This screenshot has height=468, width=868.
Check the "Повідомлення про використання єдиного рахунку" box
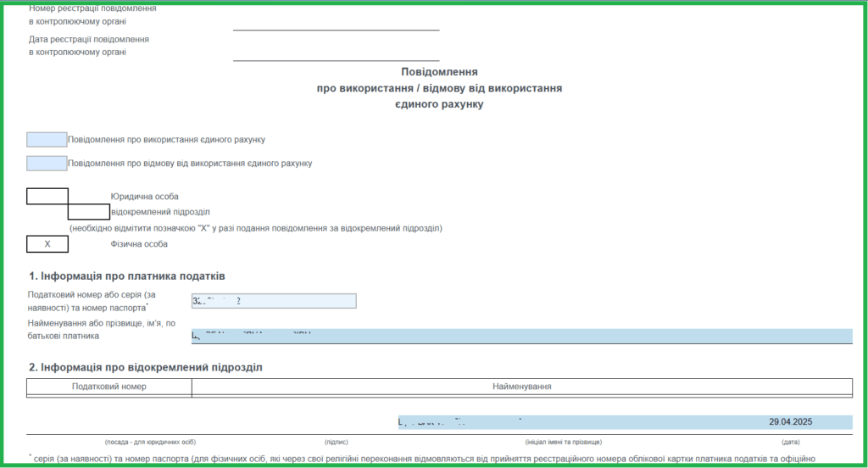(47, 140)
